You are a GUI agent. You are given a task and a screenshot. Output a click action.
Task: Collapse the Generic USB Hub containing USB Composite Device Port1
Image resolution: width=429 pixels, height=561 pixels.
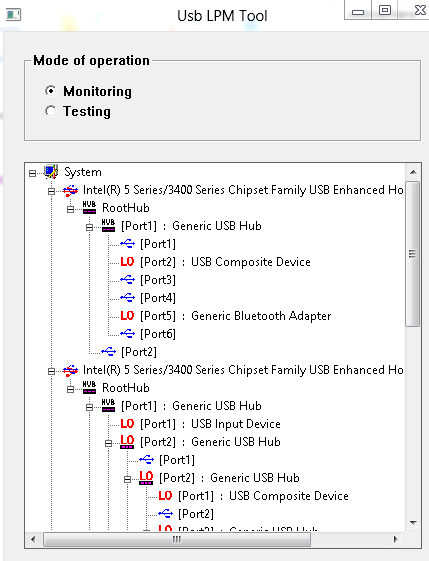[127, 479]
